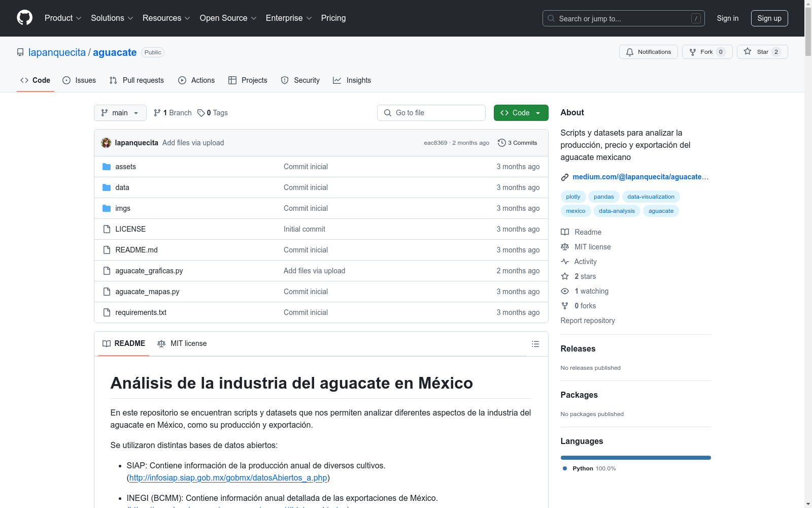Click the imgs folder icon
812x508 pixels.
[x=107, y=208]
